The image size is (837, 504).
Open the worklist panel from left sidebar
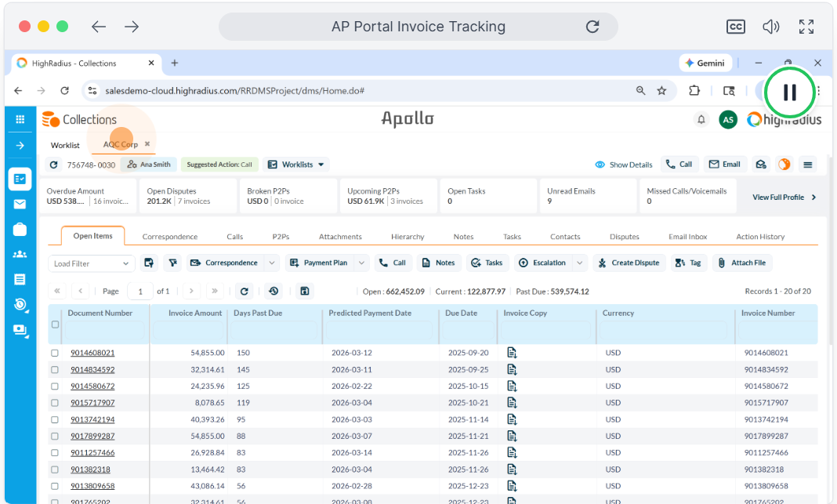(x=20, y=178)
